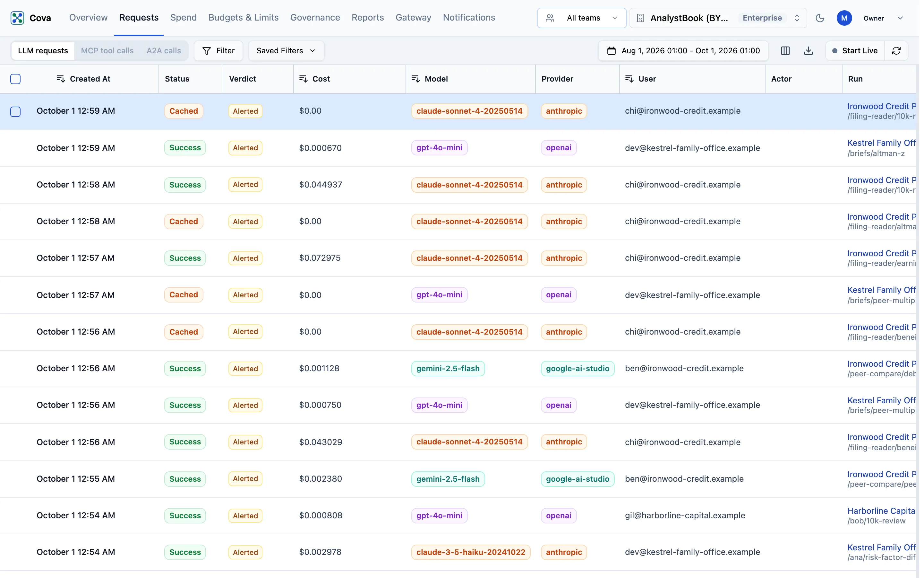Open the Saved Filters dropdown
This screenshot has height=578, width=924.
click(x=286, y=51)
